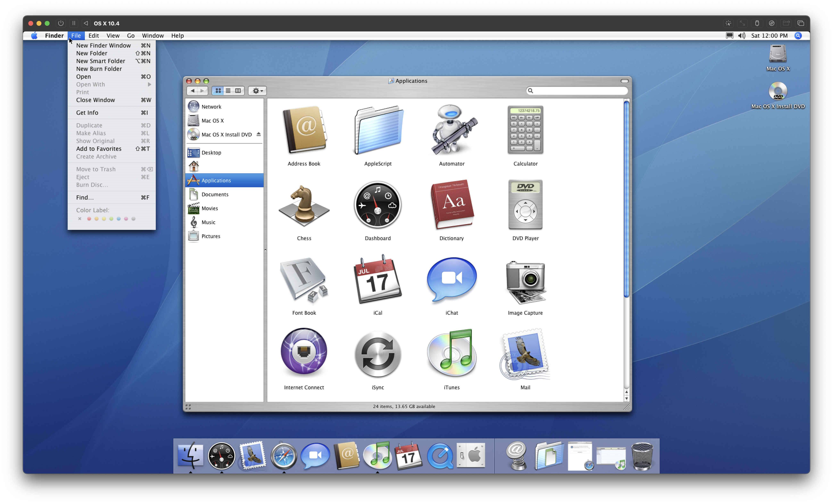Open the Trash in the Dock
The image size is (833, 504).
[x=642, y=456]
